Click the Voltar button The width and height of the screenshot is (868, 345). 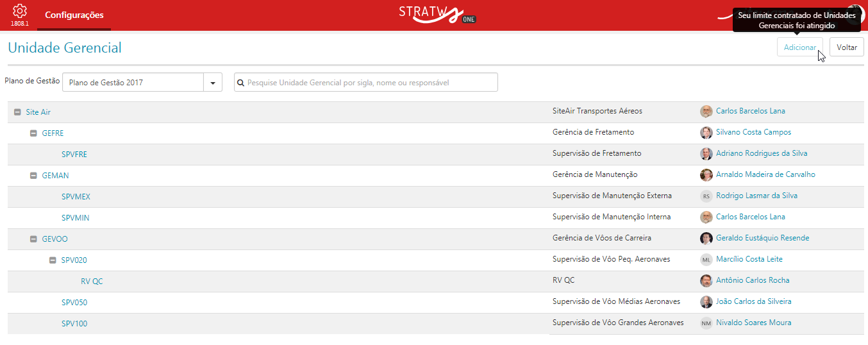[x=847, y=47]
